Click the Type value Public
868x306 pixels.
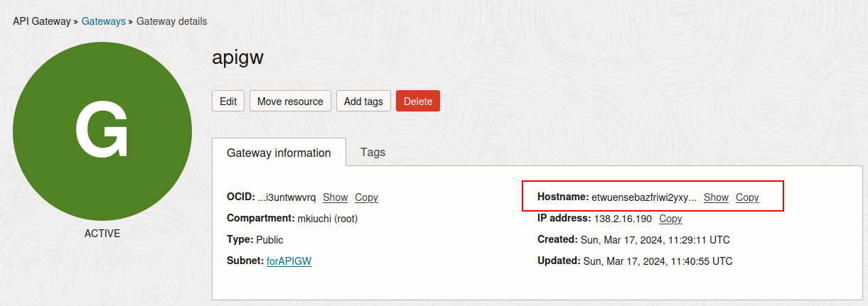(x=269, y=240)
